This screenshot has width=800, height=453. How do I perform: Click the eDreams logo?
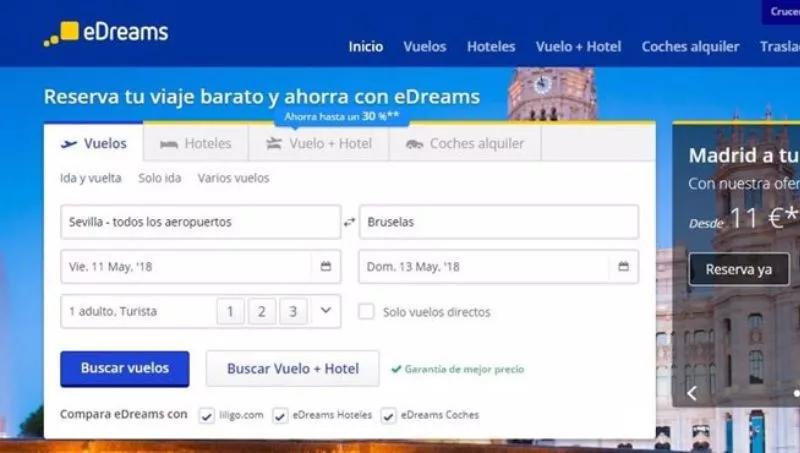[x=105, y=33]
